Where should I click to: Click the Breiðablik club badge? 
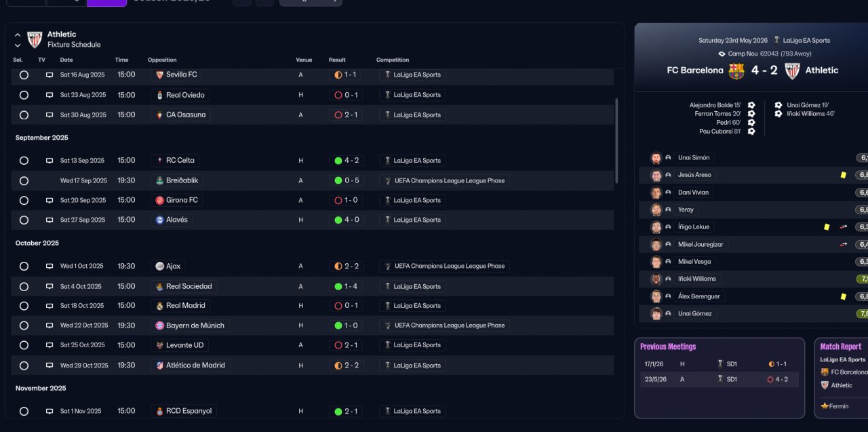[159, 180]
